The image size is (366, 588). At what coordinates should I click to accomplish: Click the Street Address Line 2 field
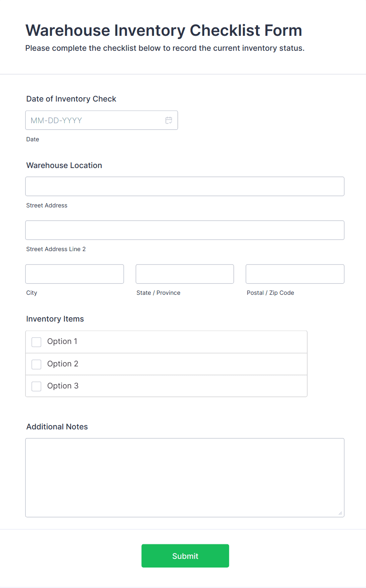[x=185, y=230]
